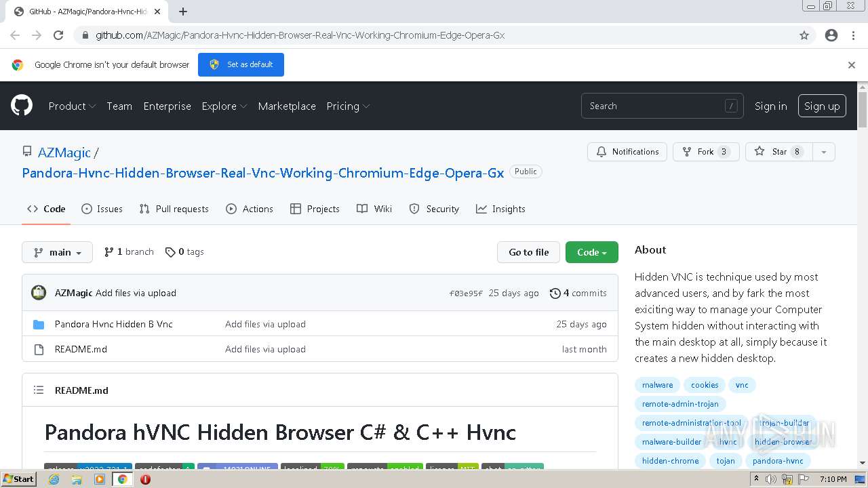Image resolution: width=868 pixels, height=488 pixels.
Task: Click the taskbar clock 7:10 PM
Action: [x=833, y=479]
